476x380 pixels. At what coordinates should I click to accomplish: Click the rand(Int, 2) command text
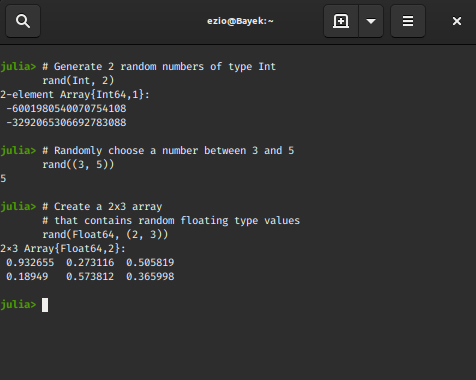pos(78,80)
